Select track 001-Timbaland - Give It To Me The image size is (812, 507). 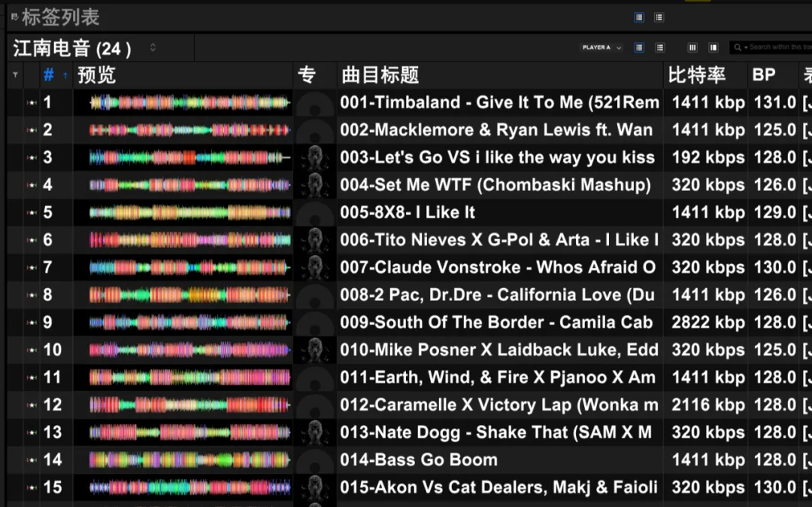tap(500, 102)
